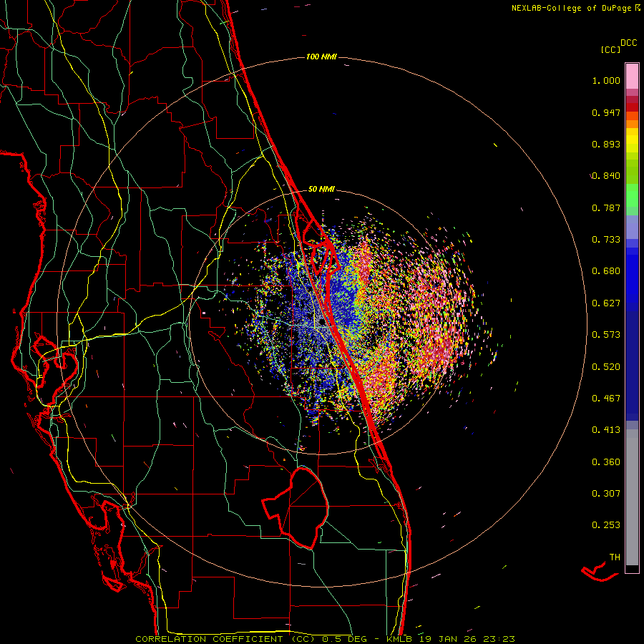Click the 0.413 color scale value
This screenshot has width=644, height=644.
606,430
